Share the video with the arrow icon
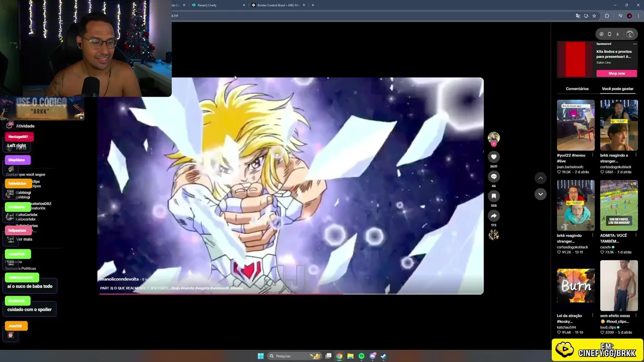The width and height of the screenshot is (644, 362). (x=494, y=216)
